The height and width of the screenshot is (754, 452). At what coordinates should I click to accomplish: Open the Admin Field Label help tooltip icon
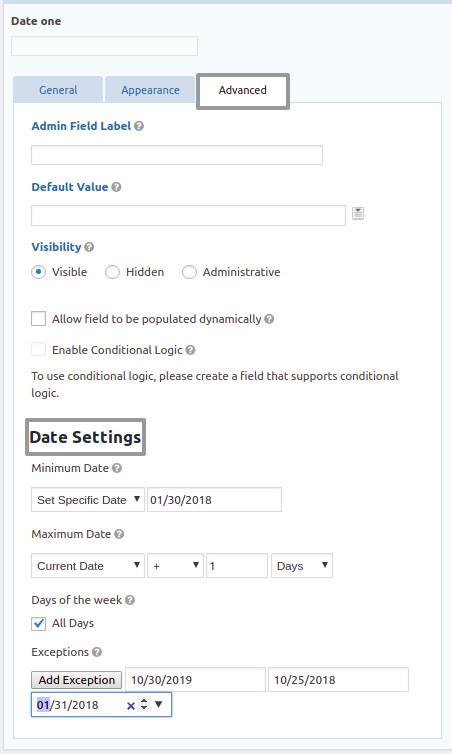(x=139, y=126)
